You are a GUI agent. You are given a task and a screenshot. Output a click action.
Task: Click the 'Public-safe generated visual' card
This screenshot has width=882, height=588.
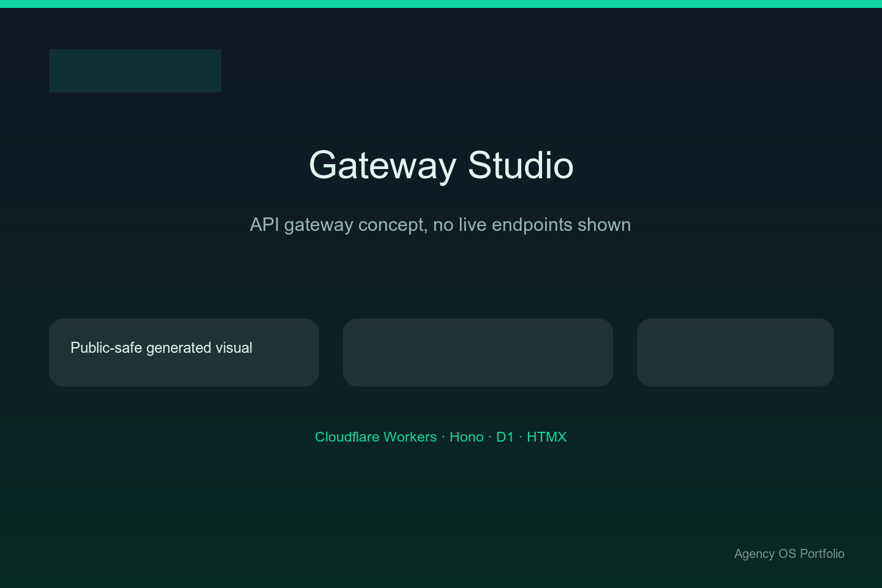tap(184, 352)
